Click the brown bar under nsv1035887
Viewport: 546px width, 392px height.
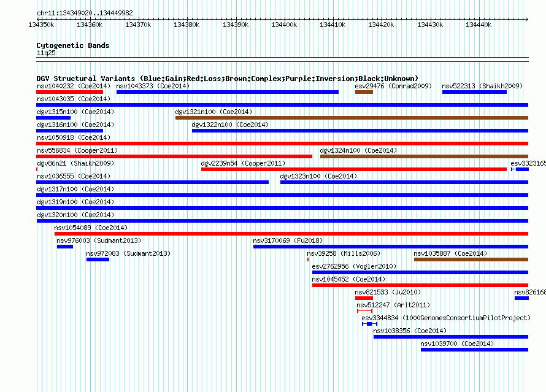(x=471, y=259)
